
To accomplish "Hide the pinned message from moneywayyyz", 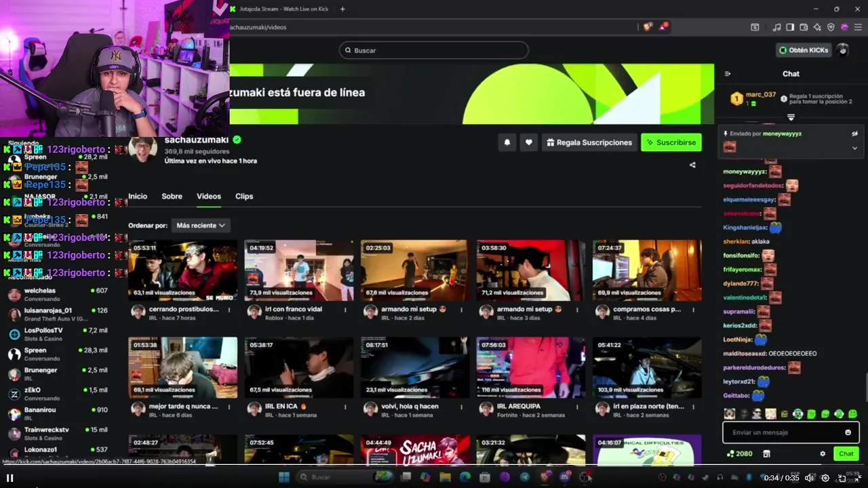I will [854, 134].
